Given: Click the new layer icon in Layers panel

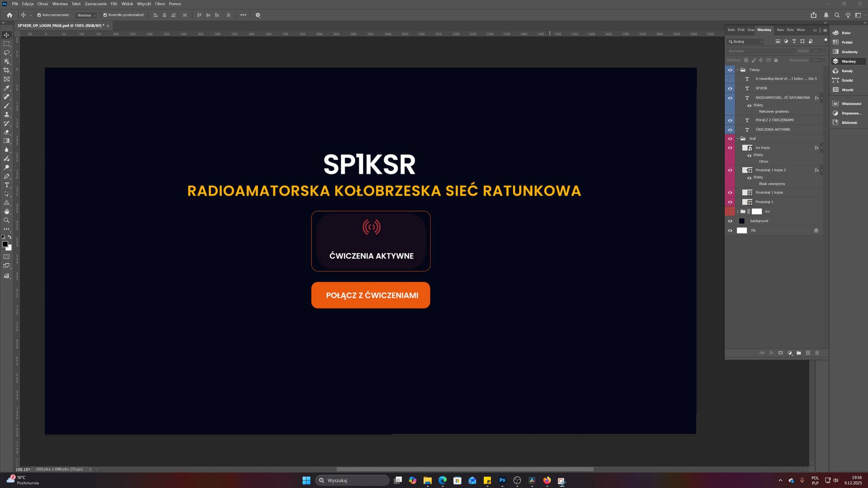Looking at the screenshot, I should 808,353.
